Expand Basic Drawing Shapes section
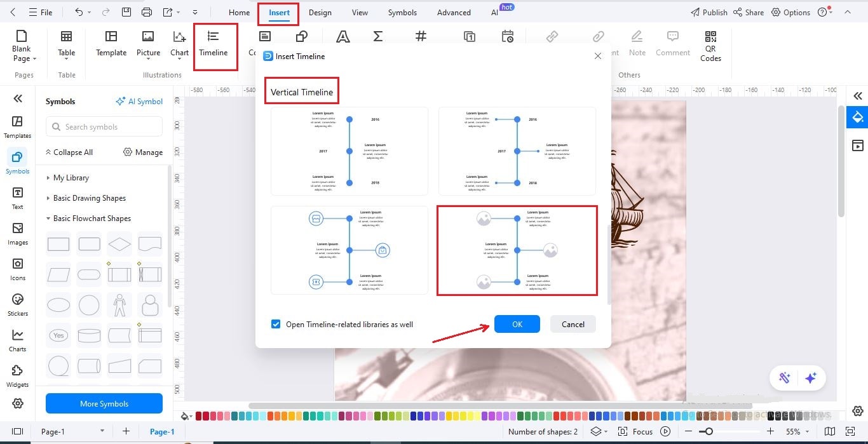Image resolution: width=868 pixels, height=444 pixels. [86, 198]
